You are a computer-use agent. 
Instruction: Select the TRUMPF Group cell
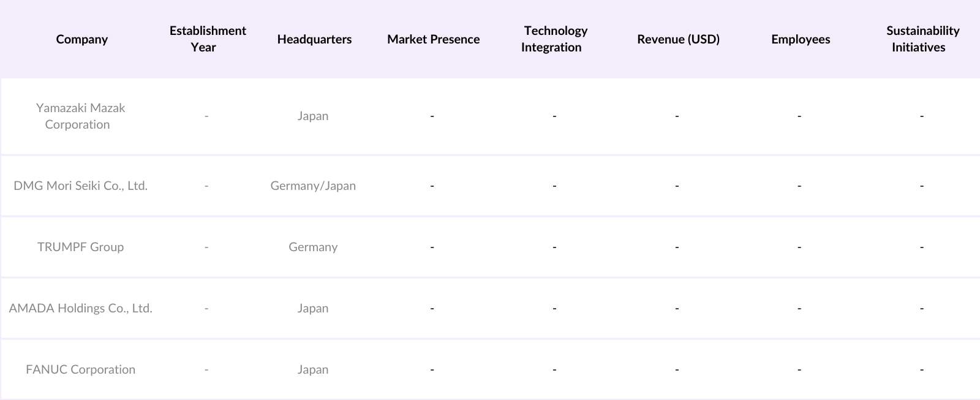(x=80, y=247)
